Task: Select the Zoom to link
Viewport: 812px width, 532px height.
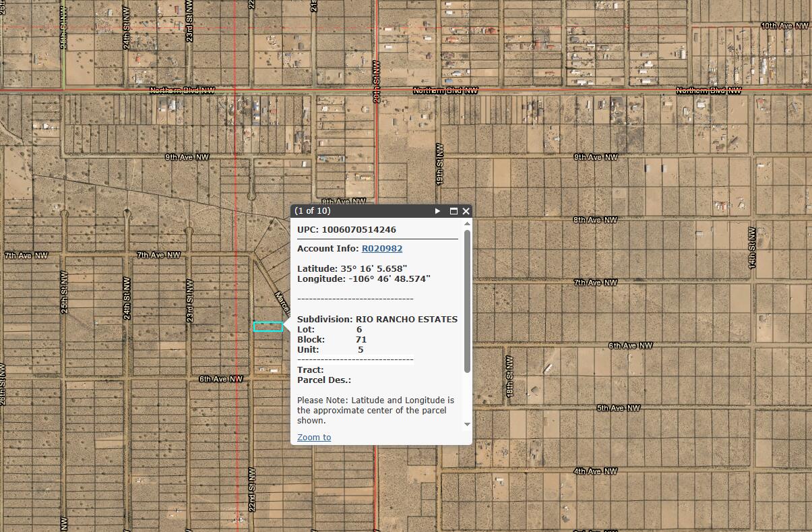Action: tap(313, 437)
